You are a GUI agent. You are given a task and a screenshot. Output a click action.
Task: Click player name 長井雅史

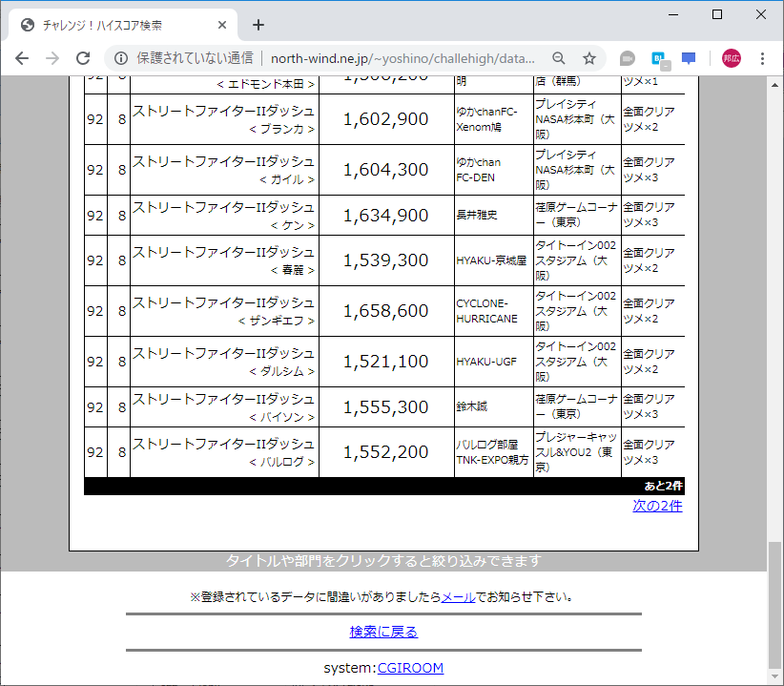click(x=477, y=215)
